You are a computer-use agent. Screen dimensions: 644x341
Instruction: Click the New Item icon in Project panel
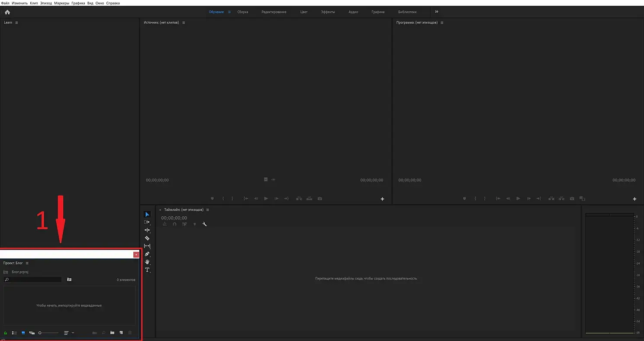click(x=121, y=333)
